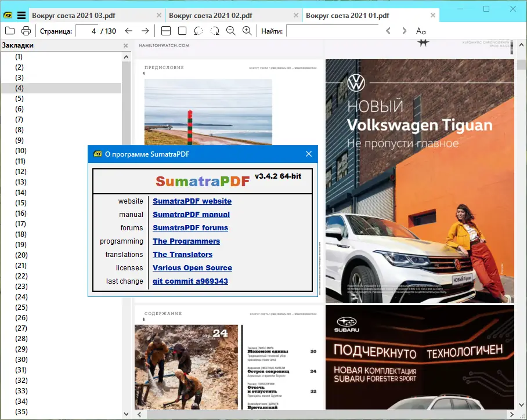
Task: Click the Предисловие page photo
Action: click(208, 112)
